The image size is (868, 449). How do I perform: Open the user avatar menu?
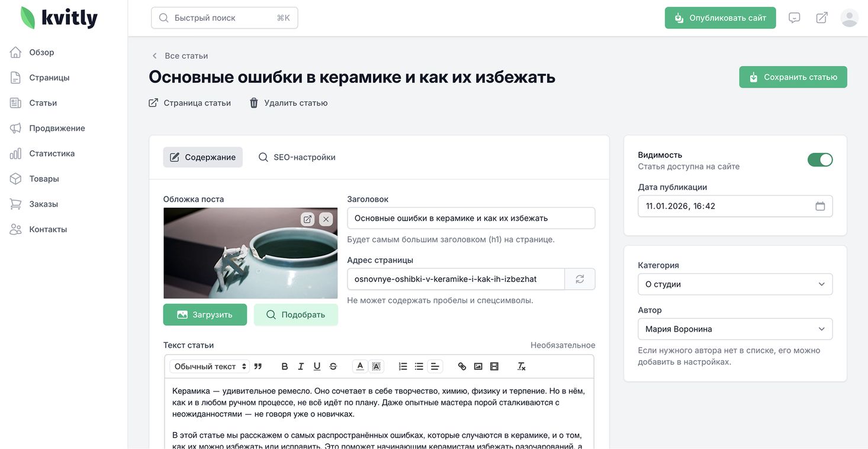pos(850,18)
